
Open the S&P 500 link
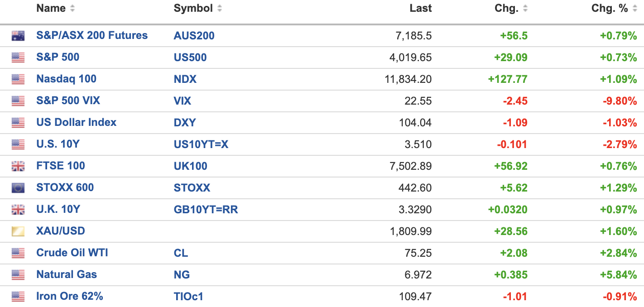58,58
